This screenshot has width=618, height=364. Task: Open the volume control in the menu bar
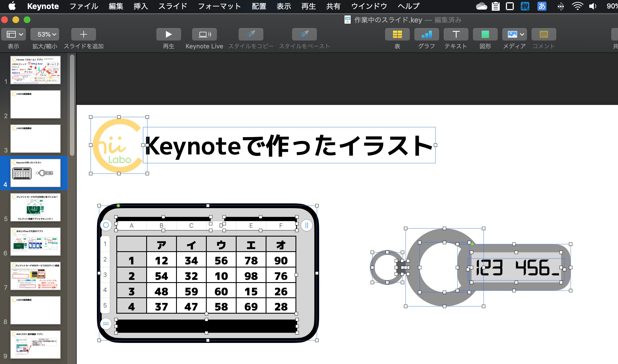click(593, 6)
